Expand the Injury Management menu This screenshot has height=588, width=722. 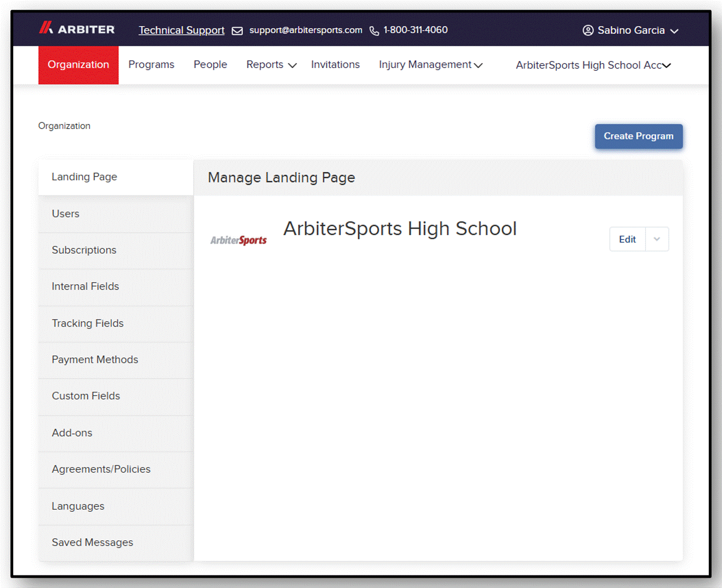tap(431, 65)
